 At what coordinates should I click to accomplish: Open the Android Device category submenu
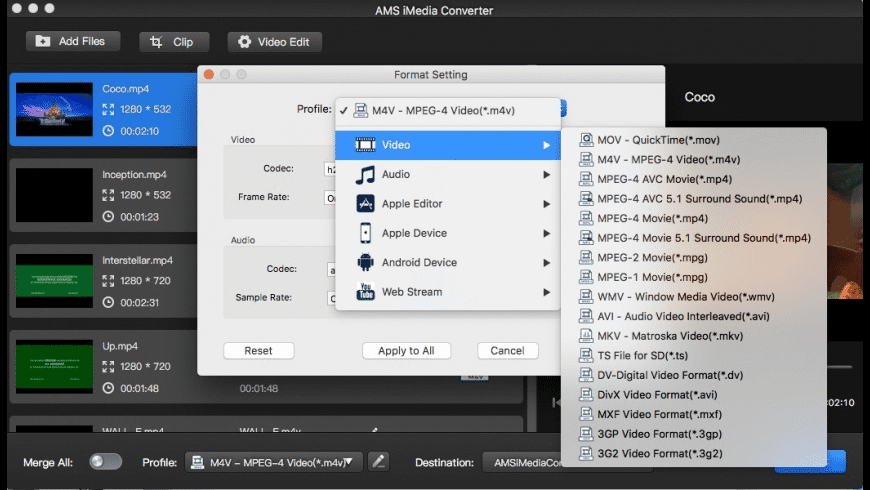(448, 262)
